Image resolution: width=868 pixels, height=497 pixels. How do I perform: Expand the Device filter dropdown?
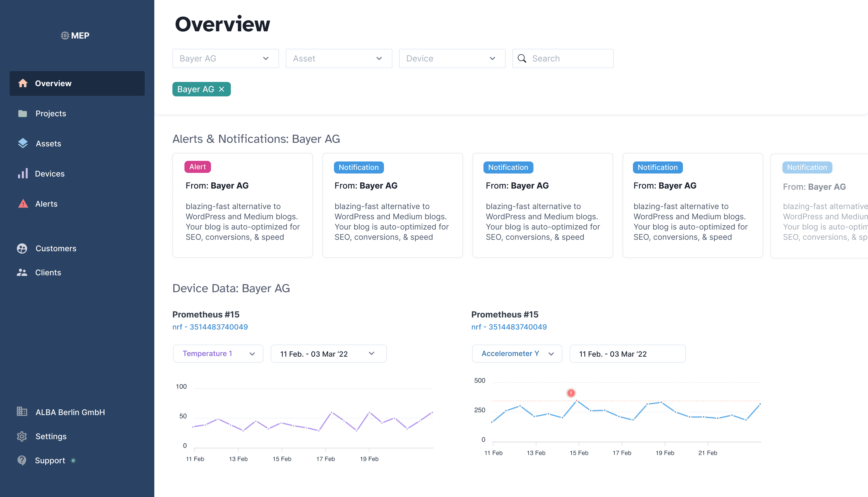pos(452,58)
